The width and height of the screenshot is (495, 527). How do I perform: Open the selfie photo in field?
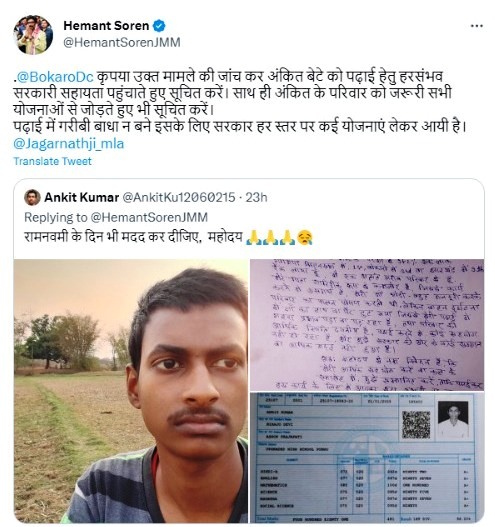(131, 391)
